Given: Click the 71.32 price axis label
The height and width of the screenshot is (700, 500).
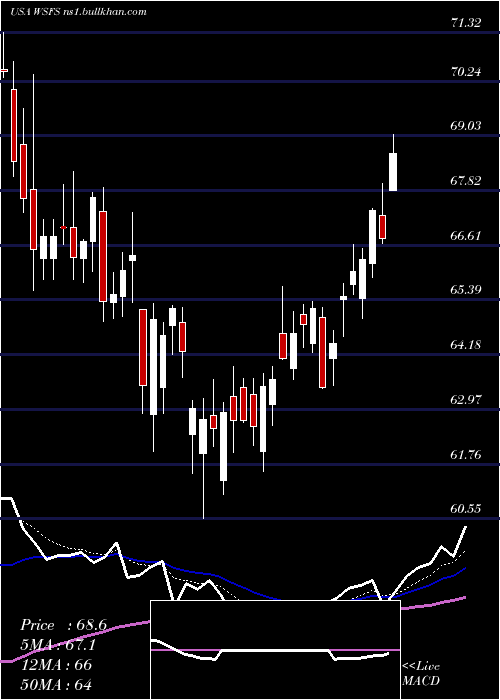Looking at the screenshot, I should (x=466, y=22).
